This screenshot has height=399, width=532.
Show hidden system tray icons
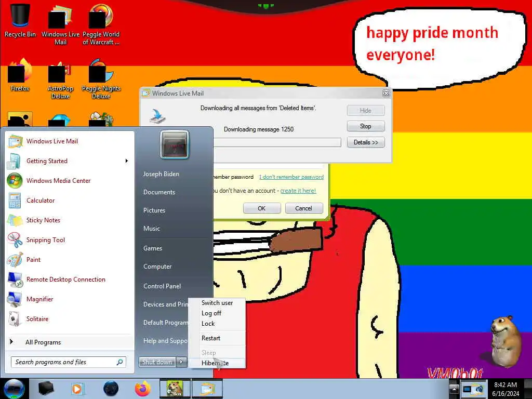(454, 389)
